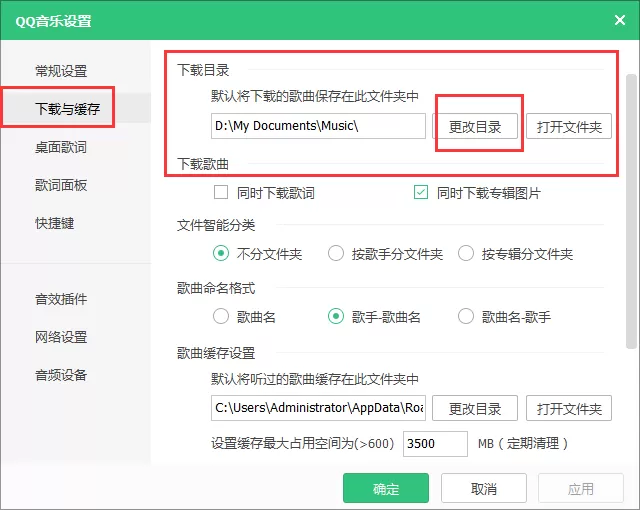Image resolution: width=640 pixels, height=510 pixels.
Task: Choose 歌曲名-歌手 naming format
Action: coord(466,316)
